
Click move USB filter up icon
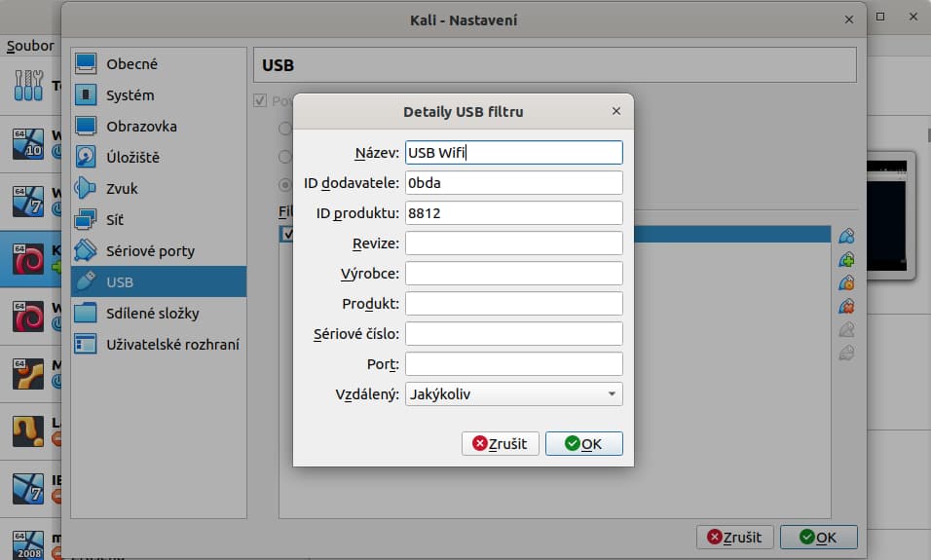click(x=846, y=329)
